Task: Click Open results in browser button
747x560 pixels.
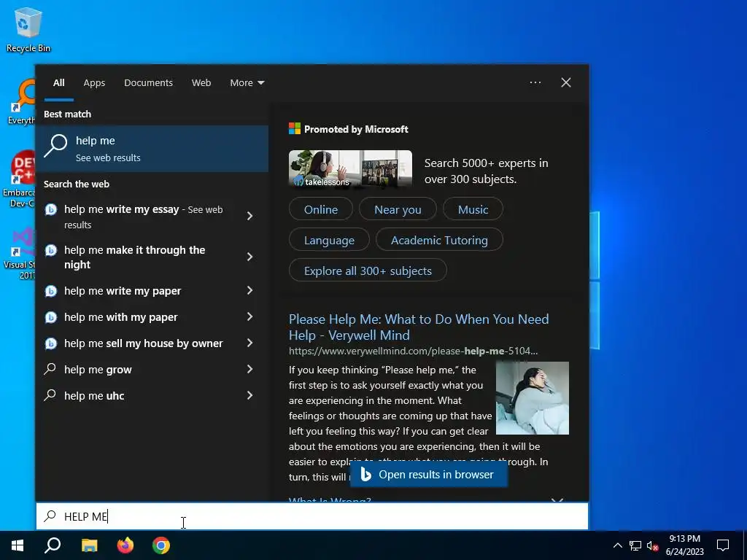Action: click(x=429, y=475)
